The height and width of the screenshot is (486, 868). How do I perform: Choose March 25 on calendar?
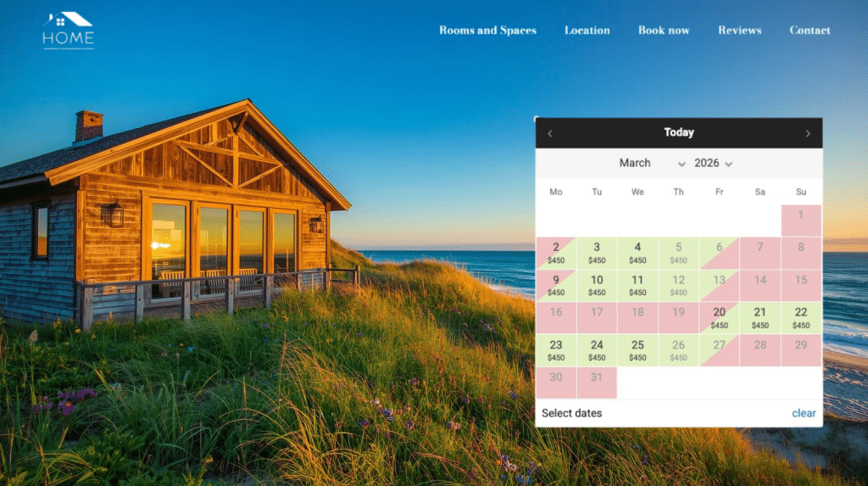(637, 349)
